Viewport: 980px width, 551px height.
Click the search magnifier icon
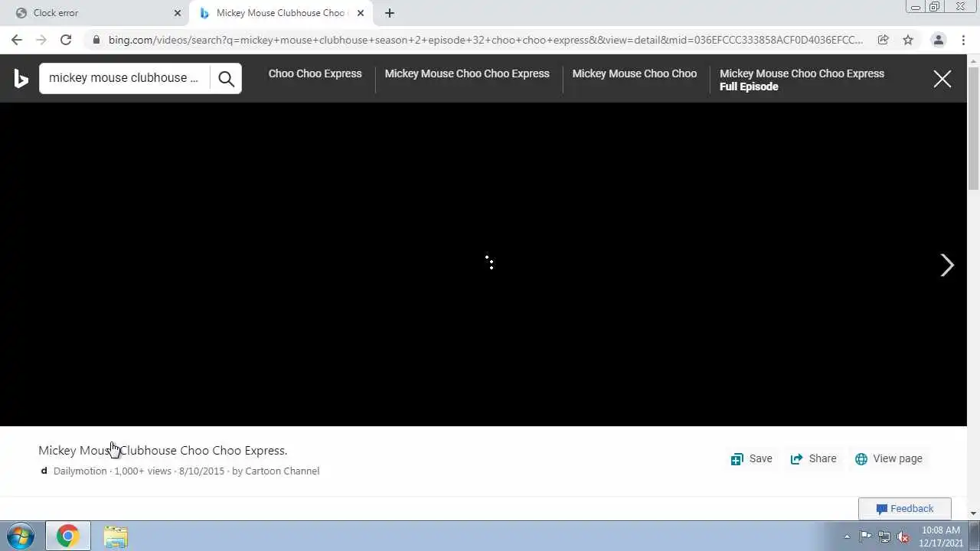226,78
